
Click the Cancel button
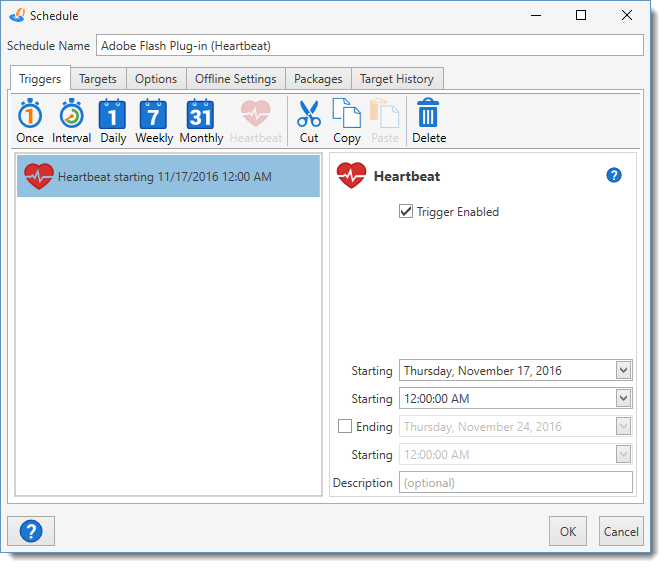(621, 531)
